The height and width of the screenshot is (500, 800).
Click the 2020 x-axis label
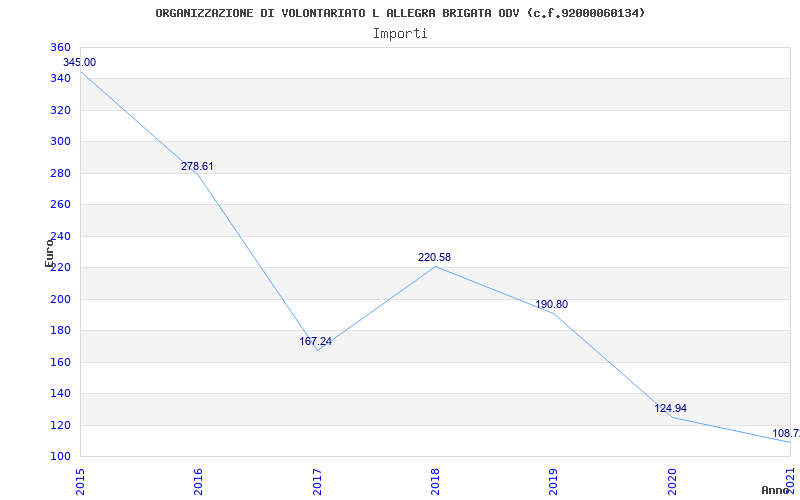point(672,481)
